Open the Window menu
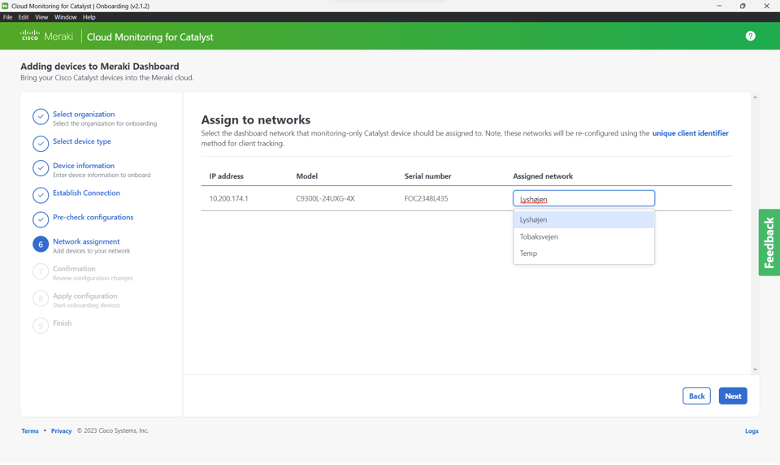This screenshot has height=465, width=780. [65, 17]
